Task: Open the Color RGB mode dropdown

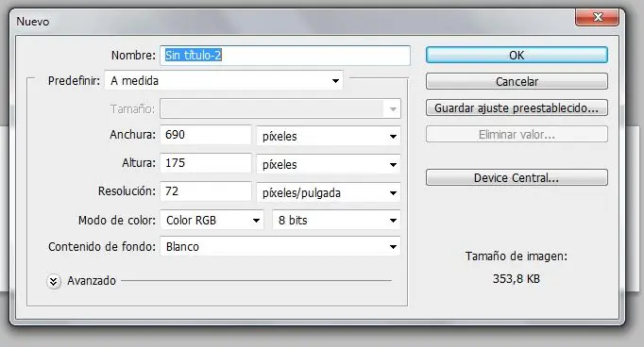Action: 212,221
